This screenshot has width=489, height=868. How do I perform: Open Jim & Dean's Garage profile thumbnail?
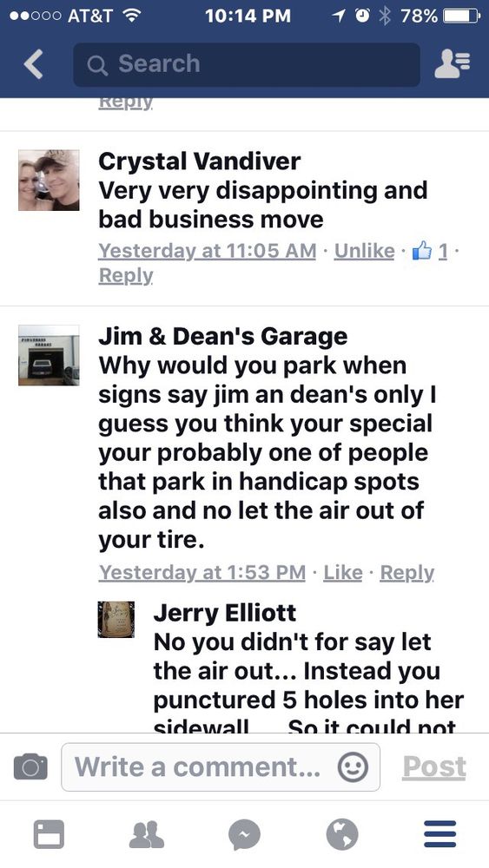pyautogui.click(x=49, y=355)
